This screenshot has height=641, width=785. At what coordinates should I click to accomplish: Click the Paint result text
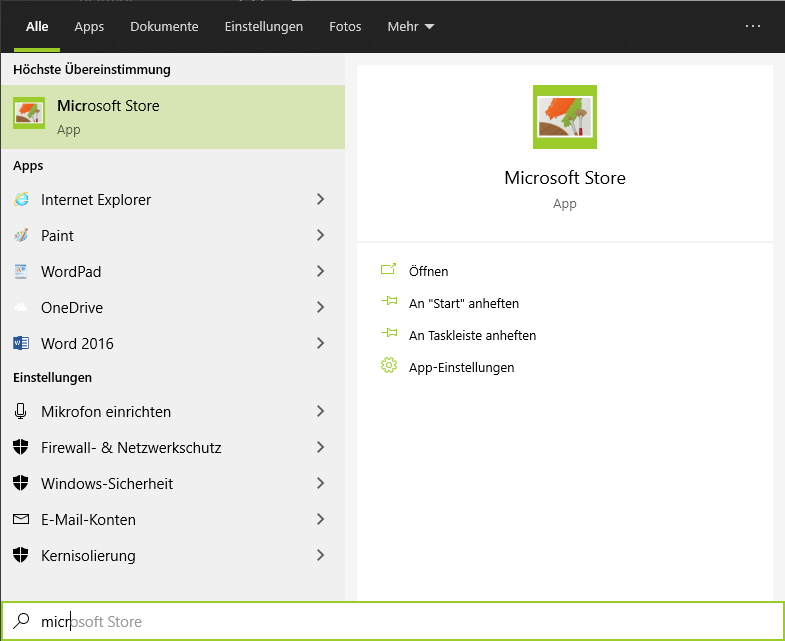pos(57,236)
